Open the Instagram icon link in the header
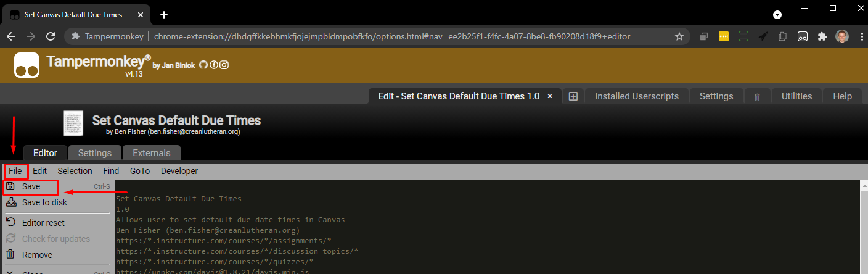 click(x=224, y=65)
